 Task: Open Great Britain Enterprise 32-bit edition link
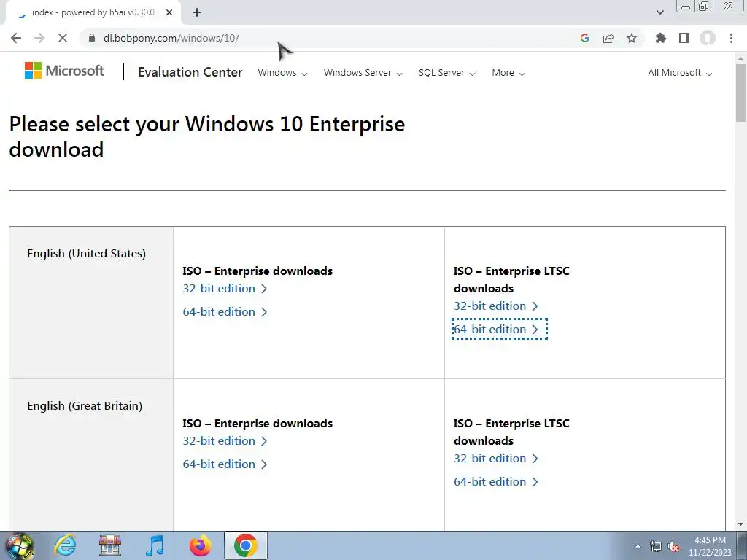[225, 441]
